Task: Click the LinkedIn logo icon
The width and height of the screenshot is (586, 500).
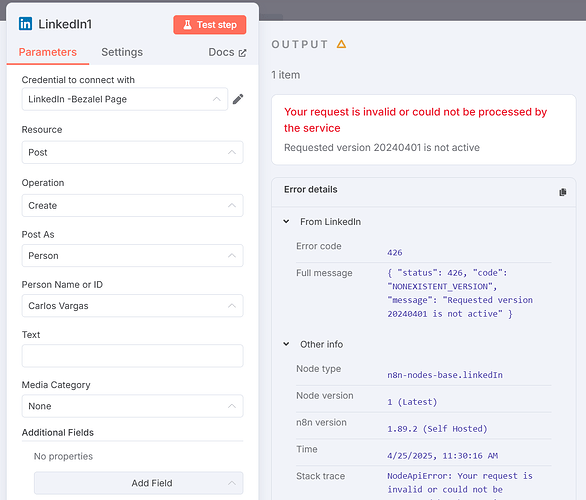Action: [x=25, y=24]
